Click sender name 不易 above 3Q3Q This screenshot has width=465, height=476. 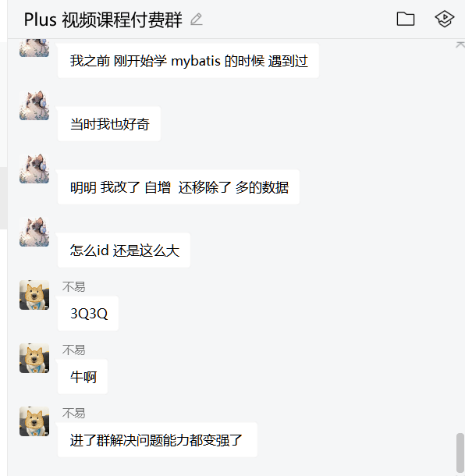click(74, 286)
